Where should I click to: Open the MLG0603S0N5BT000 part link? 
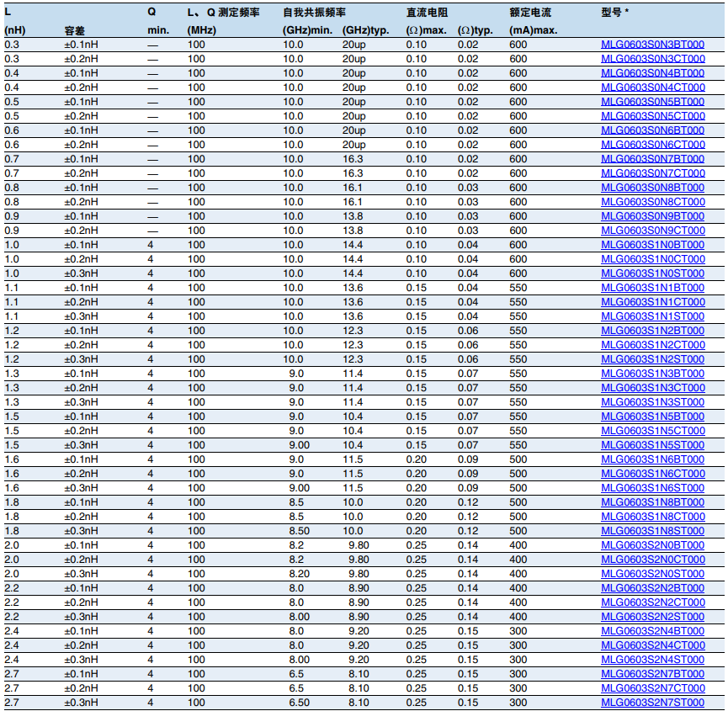[x=652, y=102]
